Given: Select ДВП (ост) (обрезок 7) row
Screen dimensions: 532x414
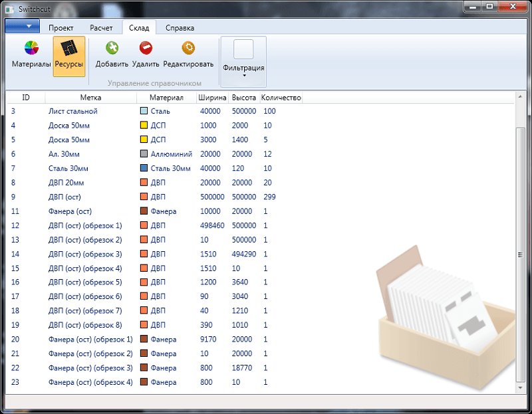Looking at the screenshot, I should pos(261,310).
